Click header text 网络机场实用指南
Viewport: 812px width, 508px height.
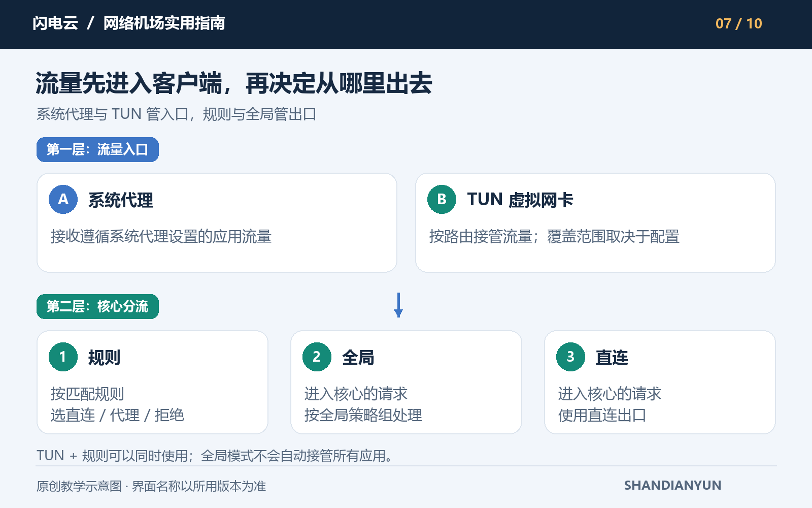click(164, 23)
